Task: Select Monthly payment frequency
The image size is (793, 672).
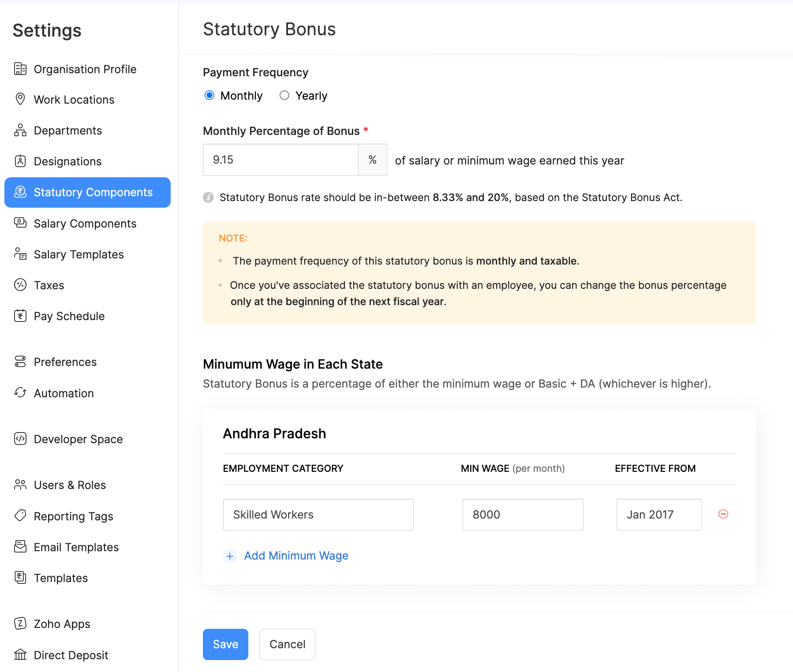Action: tap(209, 95)
